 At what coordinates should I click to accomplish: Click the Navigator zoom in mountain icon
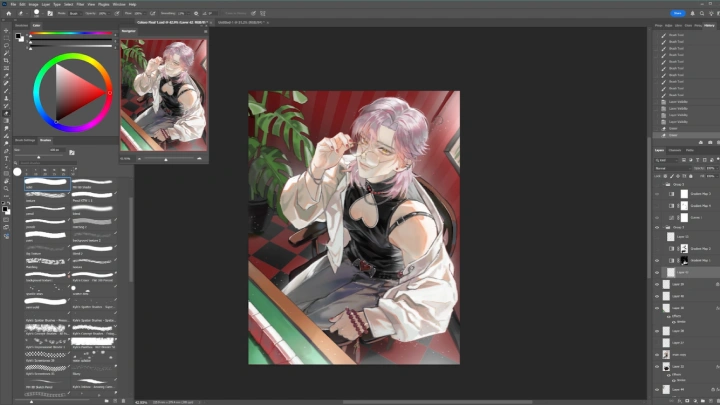(x=199, y=158)
